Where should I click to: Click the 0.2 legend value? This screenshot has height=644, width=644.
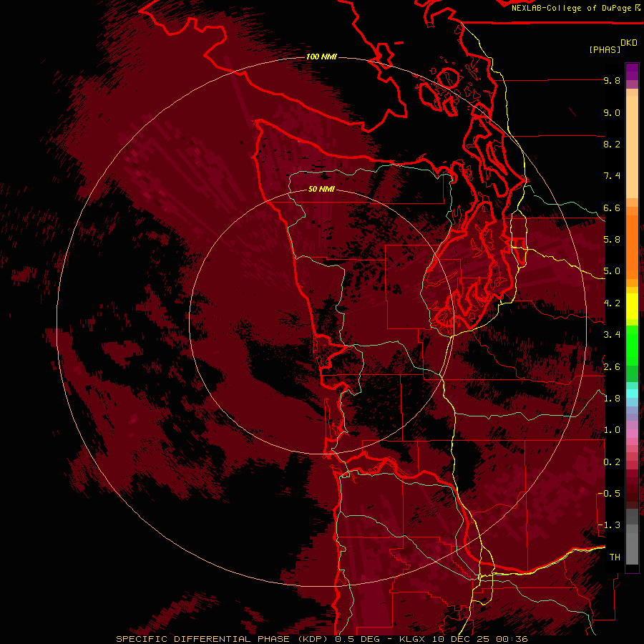coord(612,462)
